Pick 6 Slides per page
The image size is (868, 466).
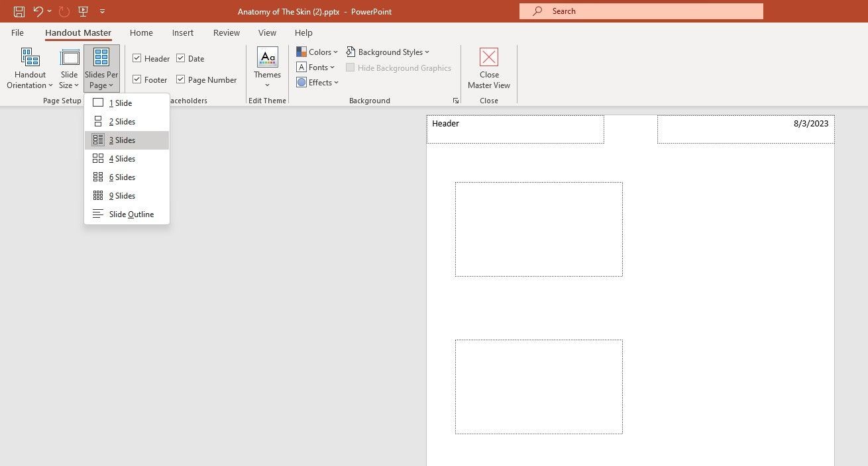pos(127,177)
